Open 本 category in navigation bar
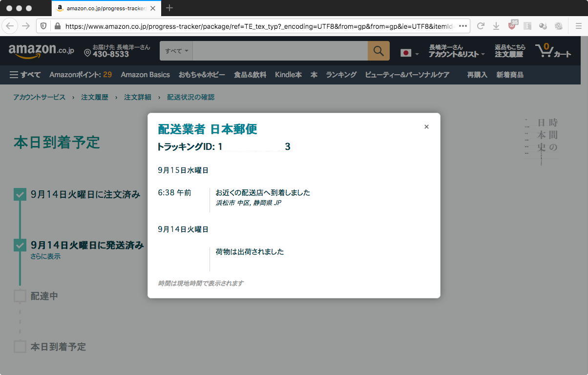The height and width of the screenshot is (375, 588). pyautogui.click(x=314, y=75)
